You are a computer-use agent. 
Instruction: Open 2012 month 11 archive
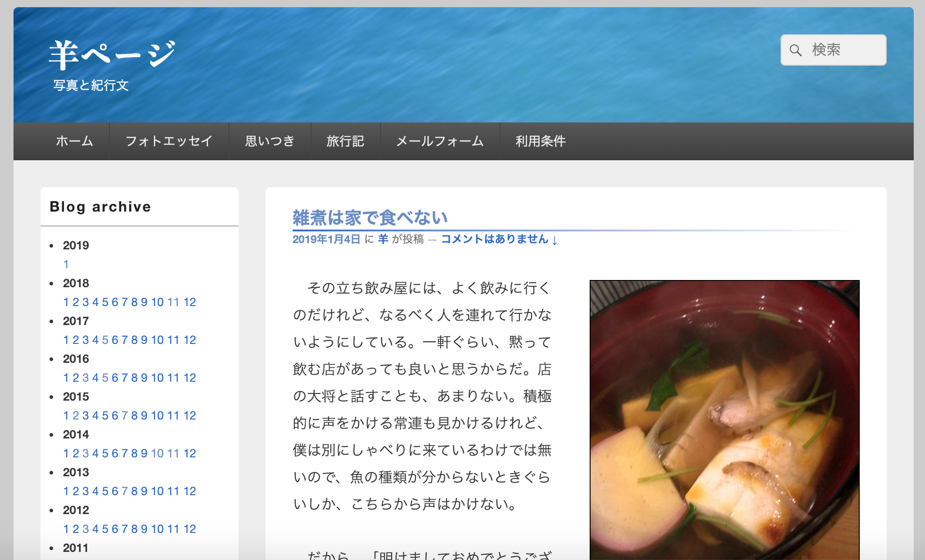173,529
